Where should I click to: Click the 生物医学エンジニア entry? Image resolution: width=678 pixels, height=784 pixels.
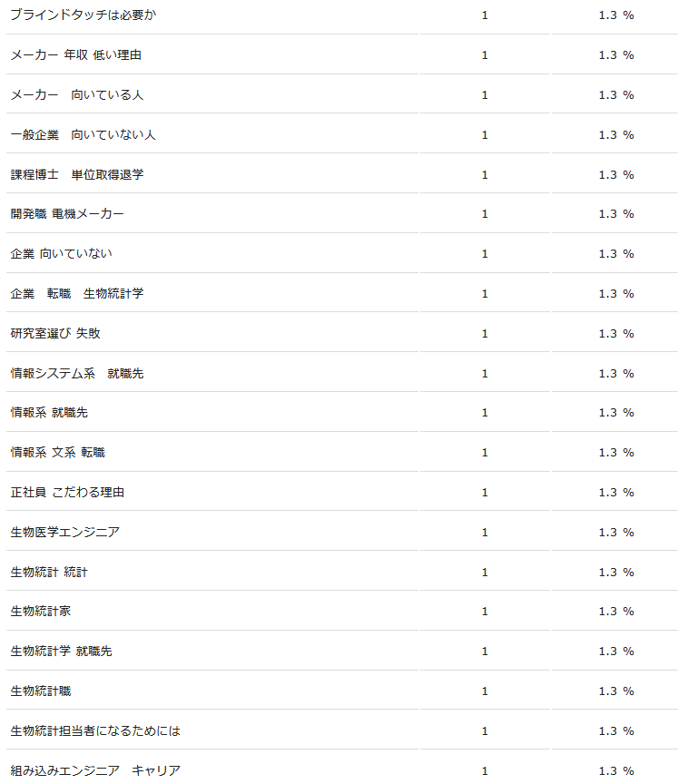pyautogui.click(x=65, y=532)
